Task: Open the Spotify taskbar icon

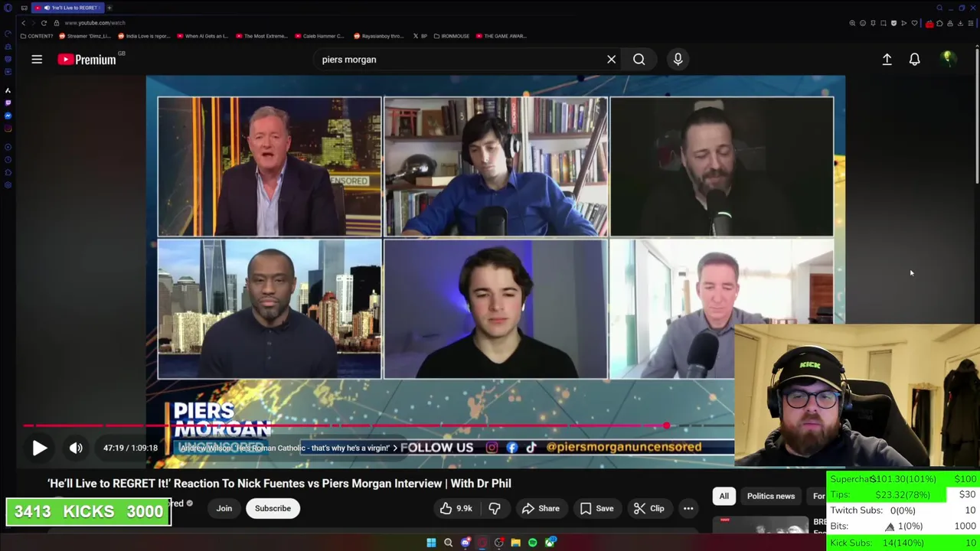Action: click(x=532, y=543)
